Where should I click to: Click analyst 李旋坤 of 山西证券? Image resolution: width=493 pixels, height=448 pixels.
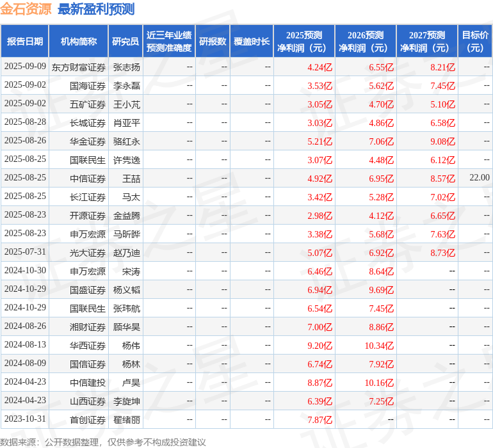pos(126,401)
